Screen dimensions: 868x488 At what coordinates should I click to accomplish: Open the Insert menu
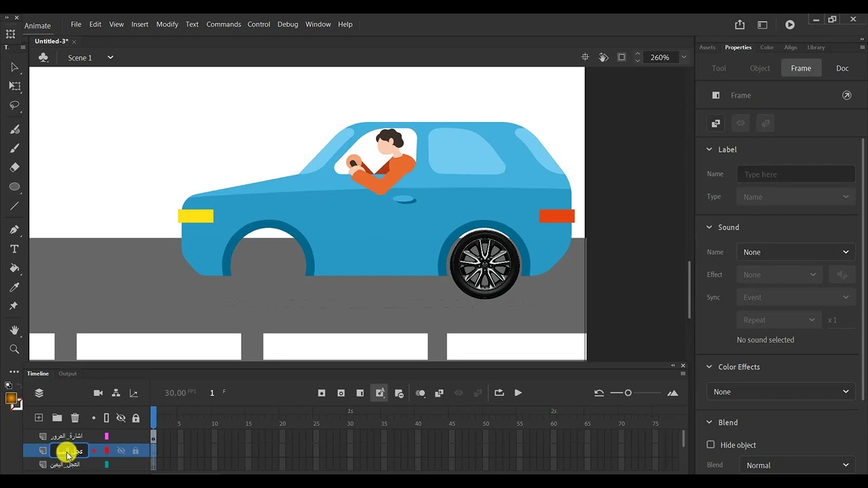(140, 24)
